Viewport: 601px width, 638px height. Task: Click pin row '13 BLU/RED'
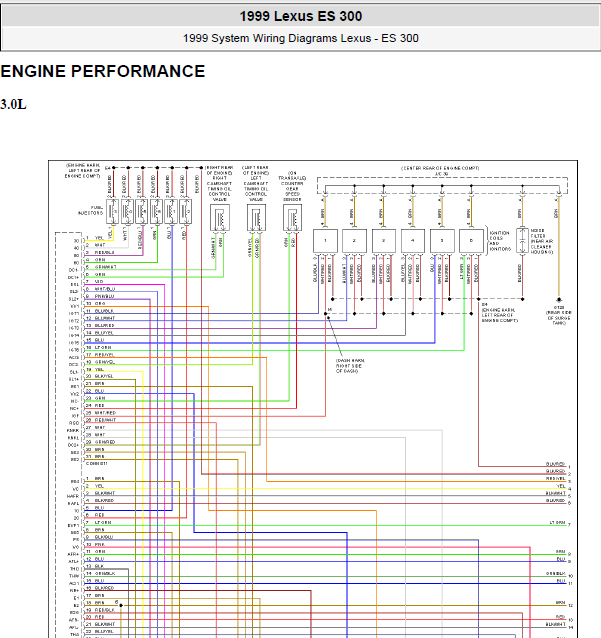[x=100, y=326]
